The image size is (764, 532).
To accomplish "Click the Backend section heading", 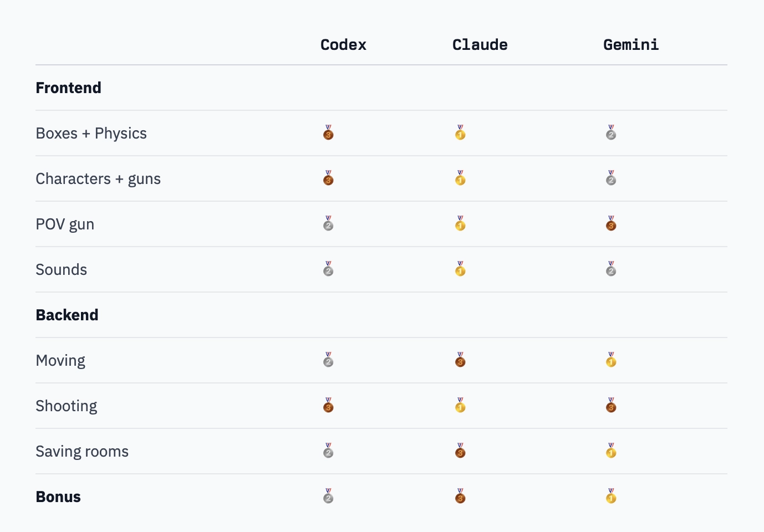I will pyautogui.click(x=67, y=315).
